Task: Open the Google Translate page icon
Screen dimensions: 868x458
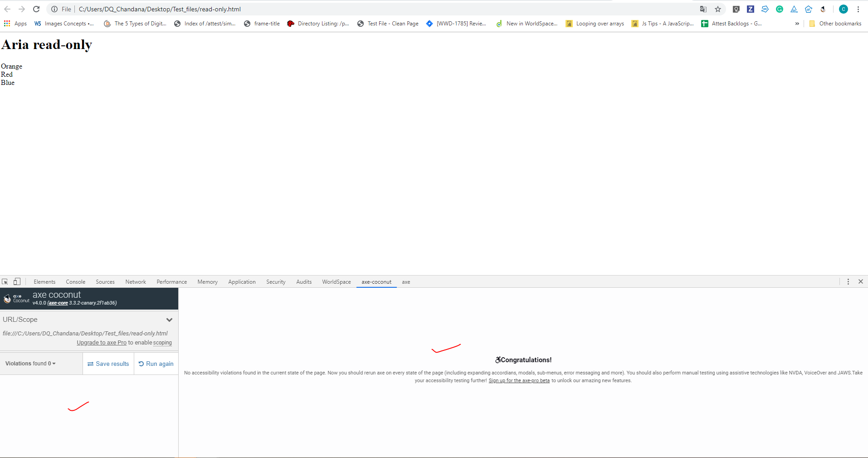Action: (x=703, y=9)
